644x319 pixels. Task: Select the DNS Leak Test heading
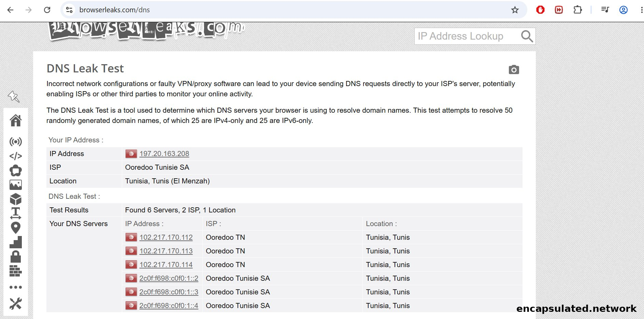pos(85,69)
